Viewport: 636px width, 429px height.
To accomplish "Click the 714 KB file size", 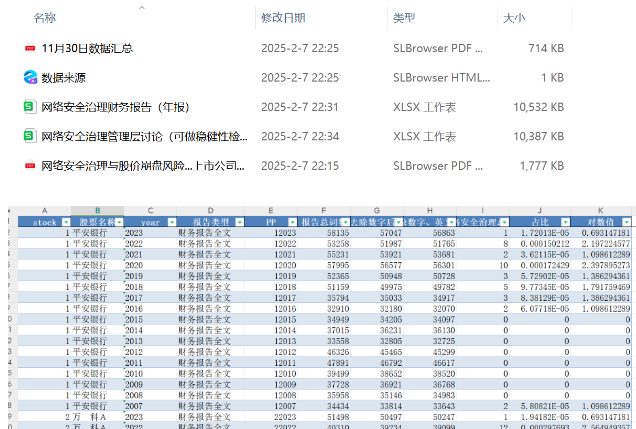I will click(x=546, y=48).
